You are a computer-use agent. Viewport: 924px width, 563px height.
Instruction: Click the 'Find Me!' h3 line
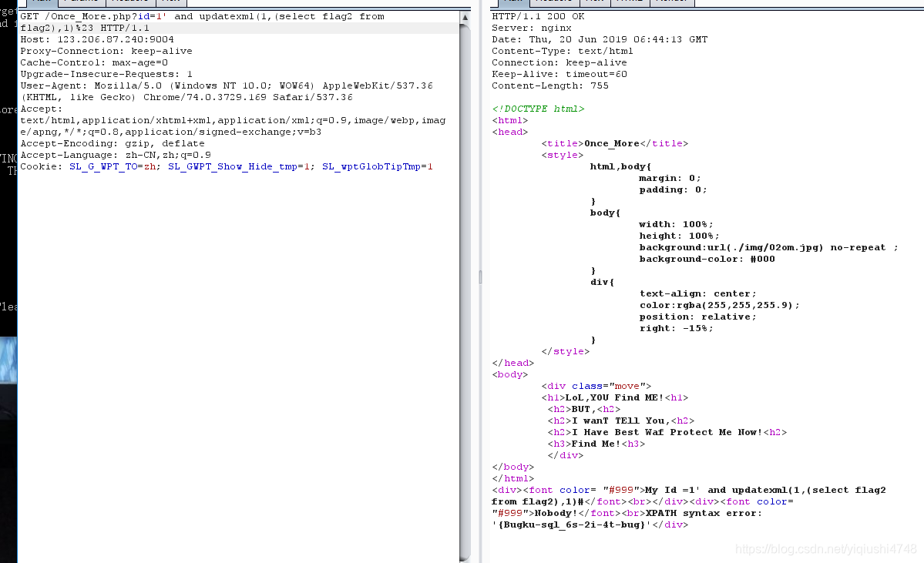596,444
